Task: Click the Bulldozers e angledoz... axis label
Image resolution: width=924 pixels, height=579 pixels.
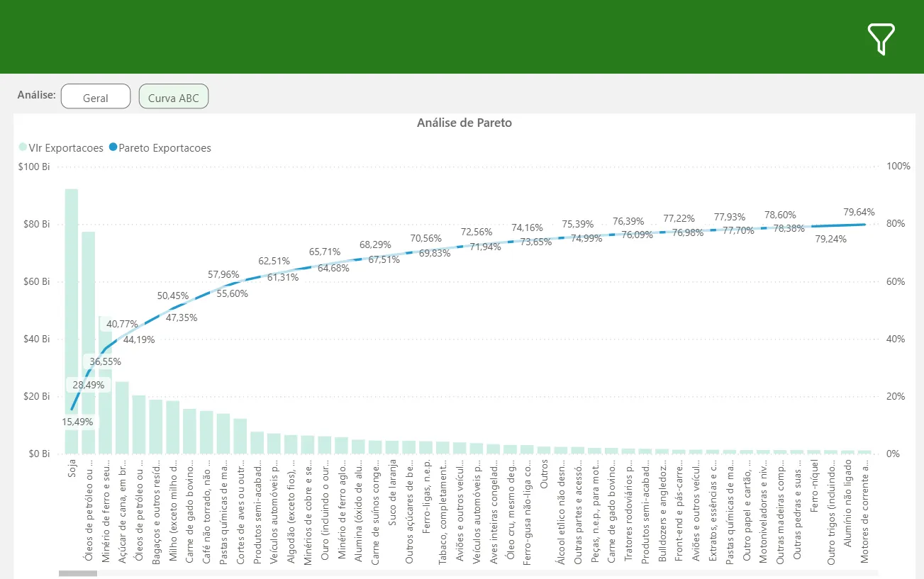Action: (x=662, y=512)
